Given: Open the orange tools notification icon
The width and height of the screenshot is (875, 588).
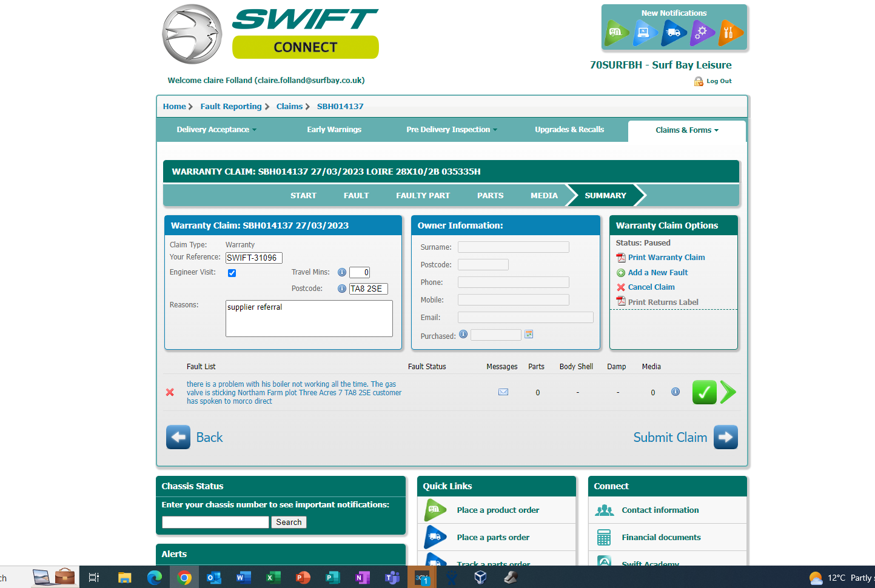Looking at the screenshot, I should click(730, 33).
